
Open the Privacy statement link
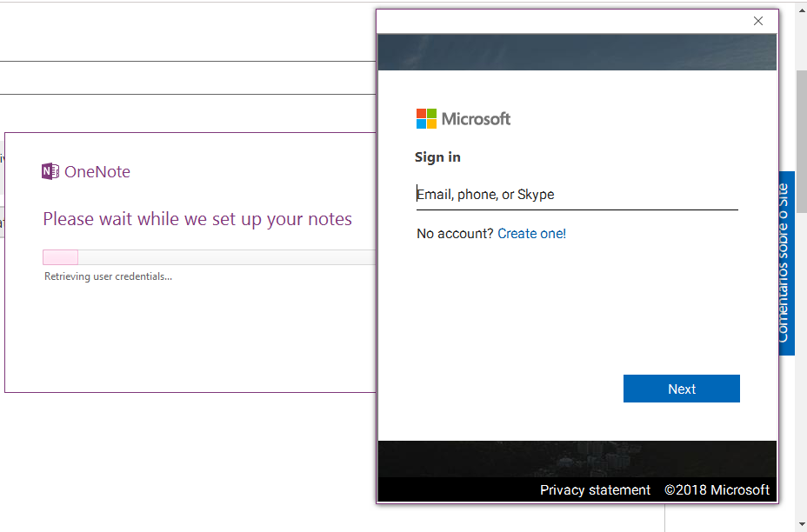coord(595,489)
